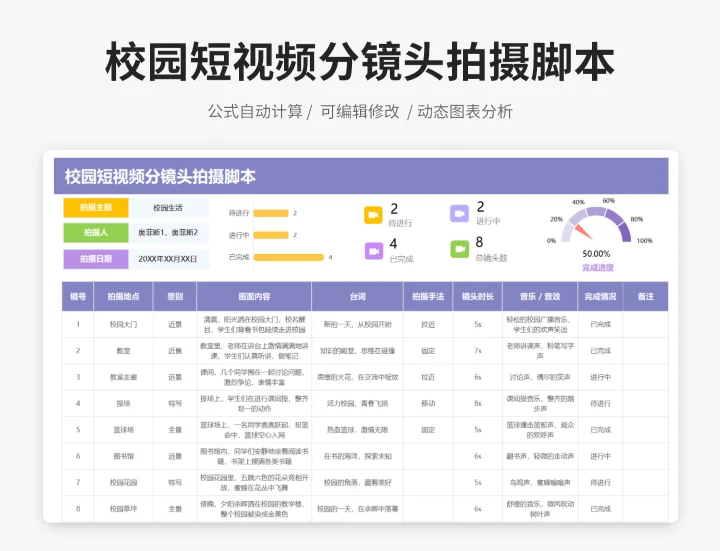Click the 拍摄地点 column header

coord(123,296)
